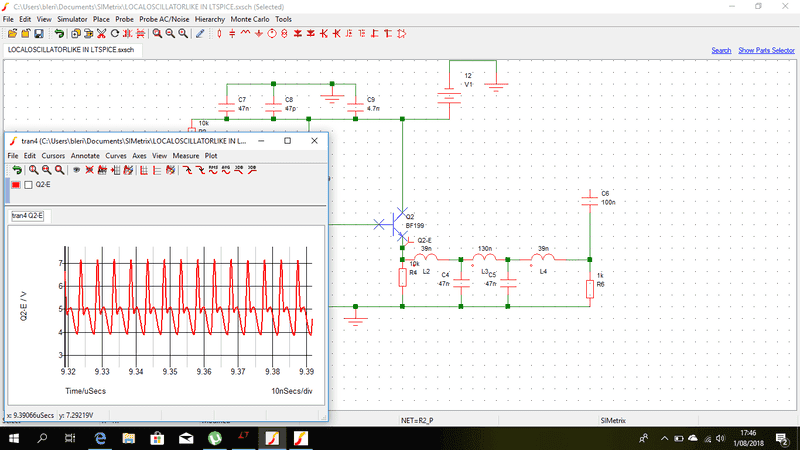The width and height of the screenshot is (800, 450).
Task: Click the eye icon in graph toolbar
Action: click(x=76, y=170)
